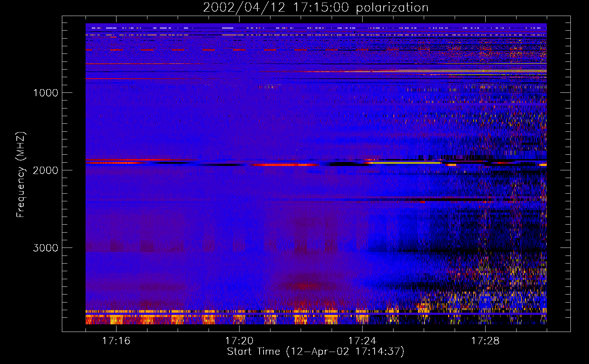Click the '2000' frequency tick label

[46, 170]
